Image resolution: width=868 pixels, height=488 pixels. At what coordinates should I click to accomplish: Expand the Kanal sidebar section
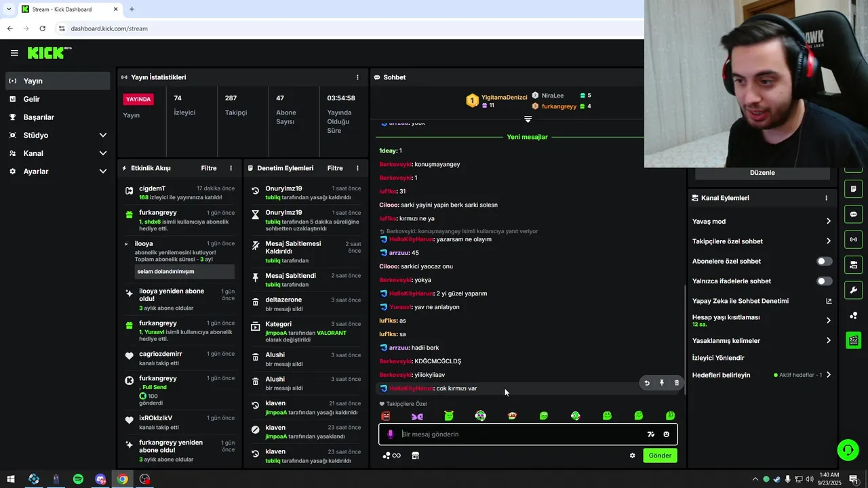pos(58,153)
